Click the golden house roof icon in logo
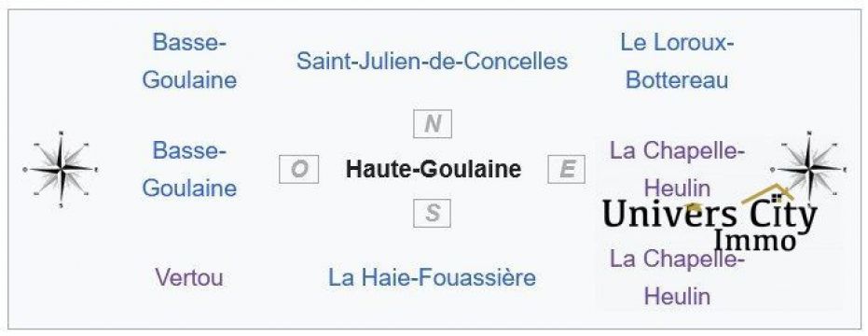This screenshot has width=868, height=336. 767,195
